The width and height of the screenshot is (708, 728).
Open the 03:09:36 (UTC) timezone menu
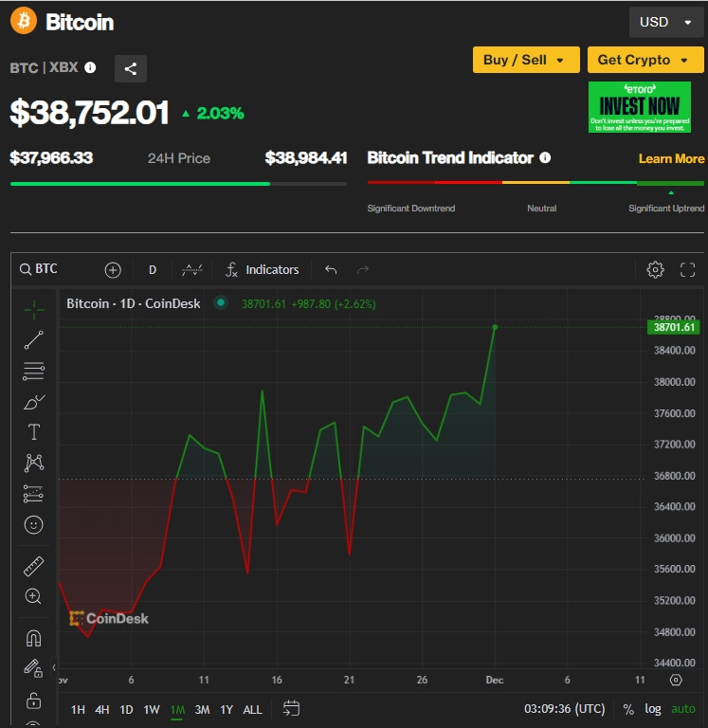[565, 709]
